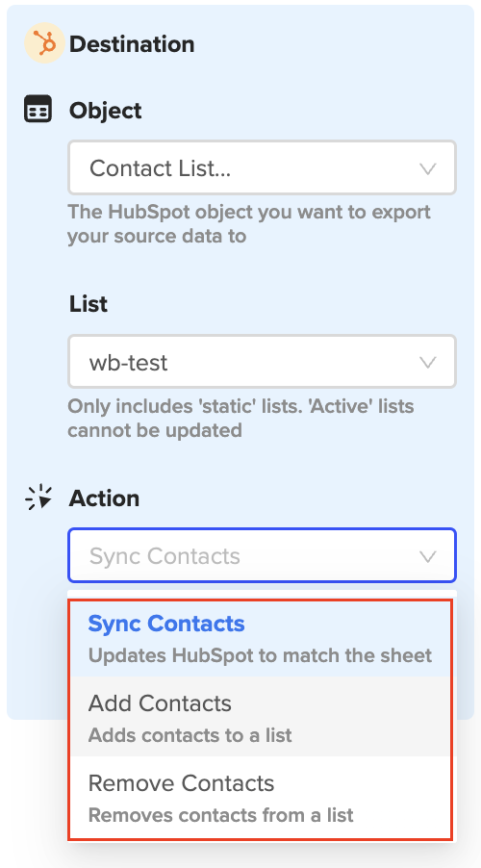Viewport: 481px width, 868px height.
Task: Open the "wb-test" list selector
Action: point(262,362)
